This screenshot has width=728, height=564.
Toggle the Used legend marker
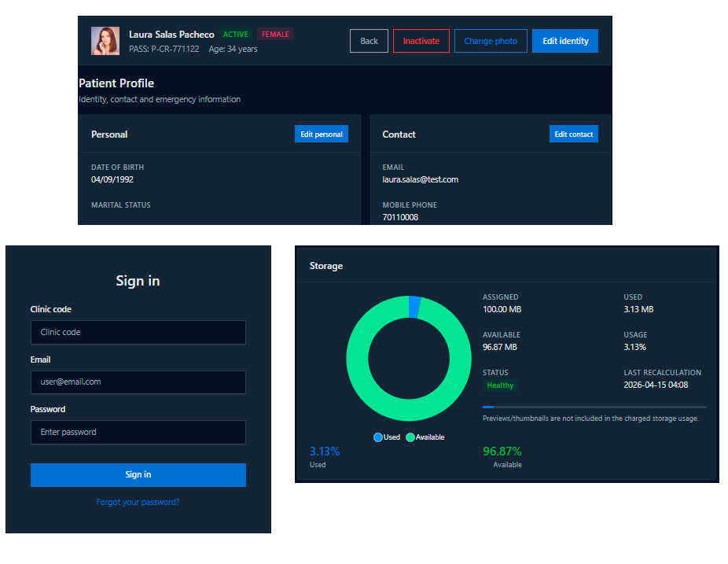pos(378,437)
